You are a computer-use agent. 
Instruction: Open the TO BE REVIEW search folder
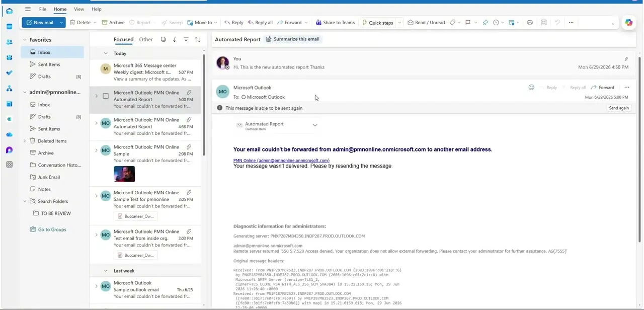coord(55,213)
